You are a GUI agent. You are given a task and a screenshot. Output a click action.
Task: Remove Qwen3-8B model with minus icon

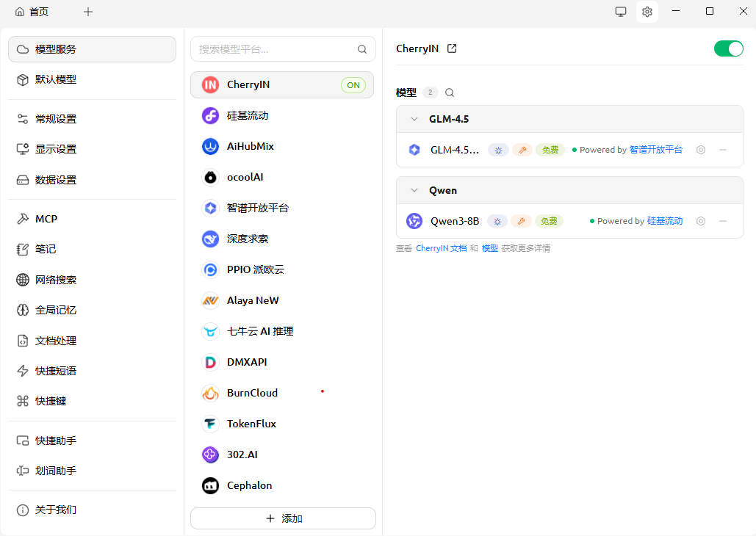click(723, 221)
